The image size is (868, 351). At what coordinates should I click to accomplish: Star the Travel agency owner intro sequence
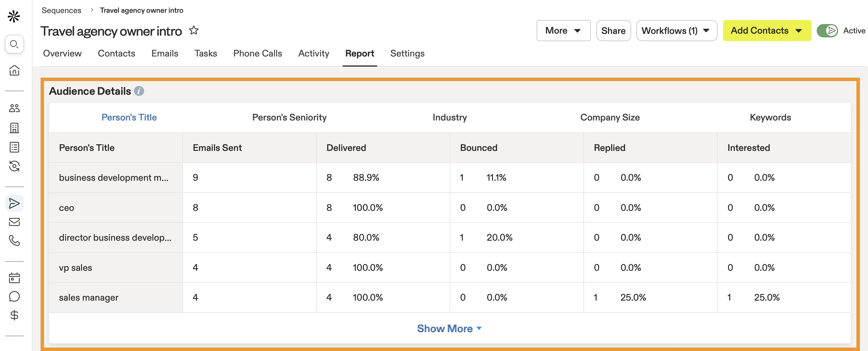coord(194,31)
